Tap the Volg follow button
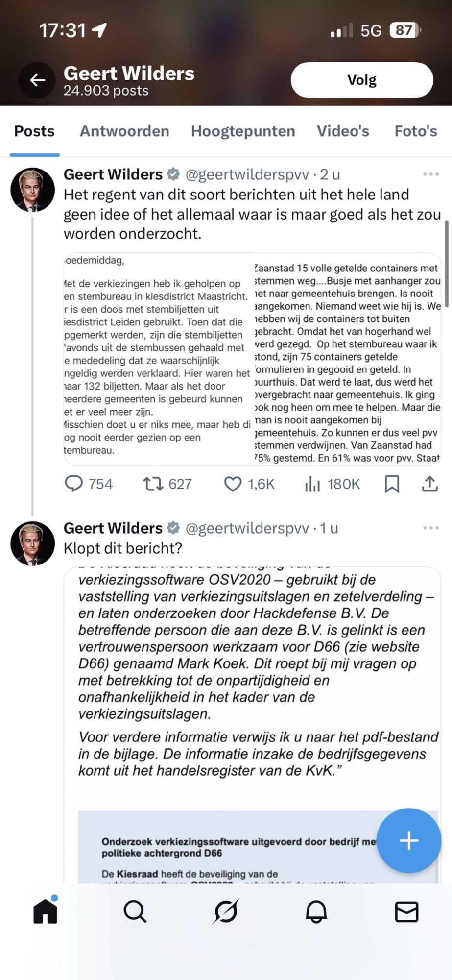Viewport: 452px width, 980px height. pyautogui.click(x=362, y=80)
